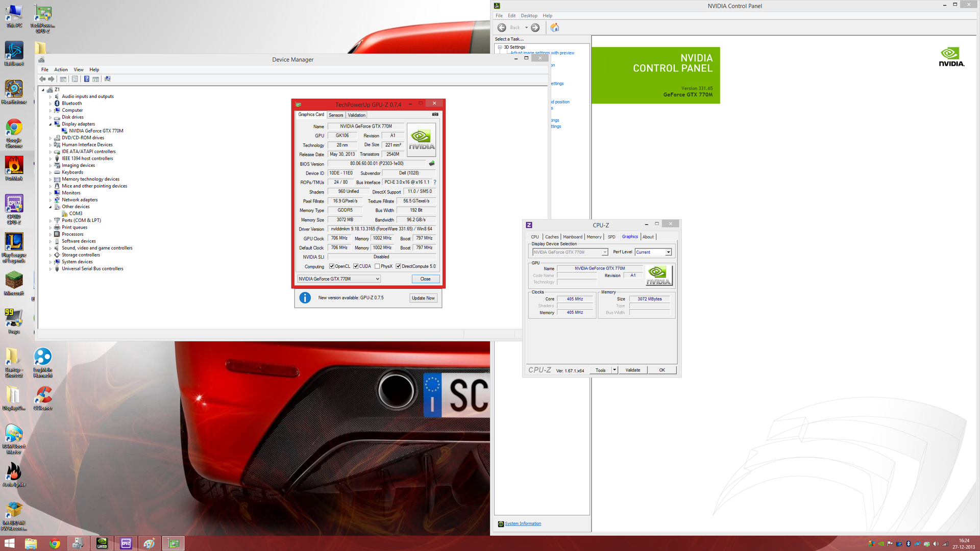
Task: Toggle the PhysX checkbox in GPU-Z
Action: click(x=377, y=266)
